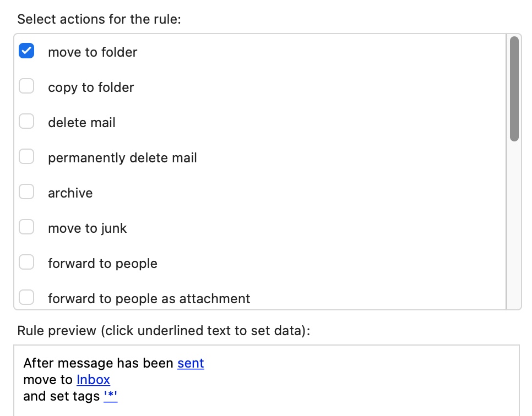
Task: Tick the archive checkbox
Action: click(x=26, y=192)
